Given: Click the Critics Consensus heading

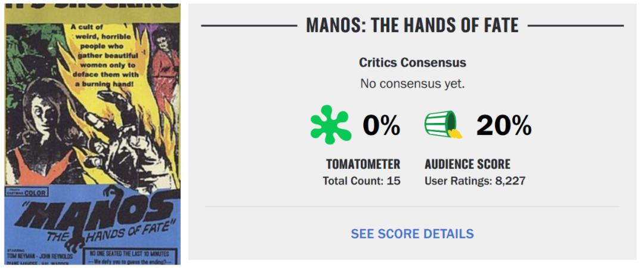Looking at the screenshot, I should pyautogui.click(x=412, y=62).
